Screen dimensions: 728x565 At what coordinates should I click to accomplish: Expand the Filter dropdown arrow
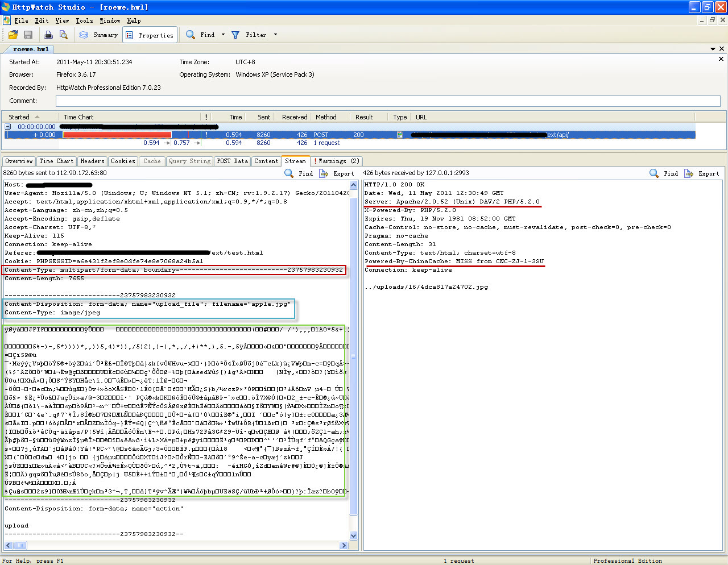[276, 35]
